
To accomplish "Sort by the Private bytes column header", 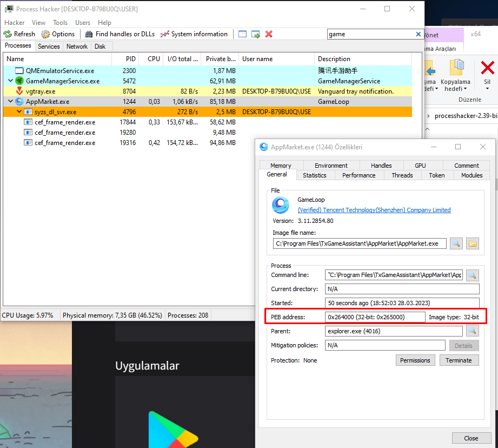I will [x=220, y=59].
